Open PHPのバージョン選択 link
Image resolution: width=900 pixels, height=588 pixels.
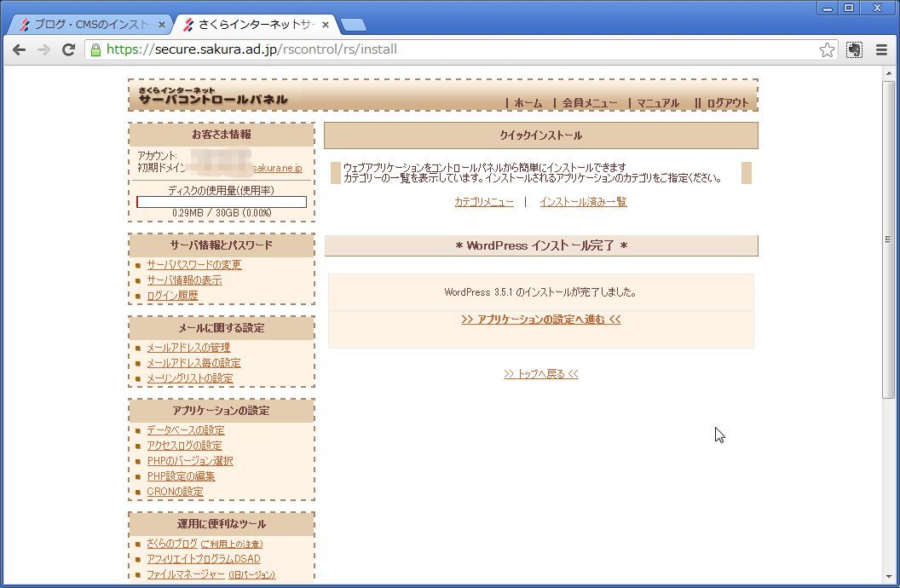(x=190, y=461)
